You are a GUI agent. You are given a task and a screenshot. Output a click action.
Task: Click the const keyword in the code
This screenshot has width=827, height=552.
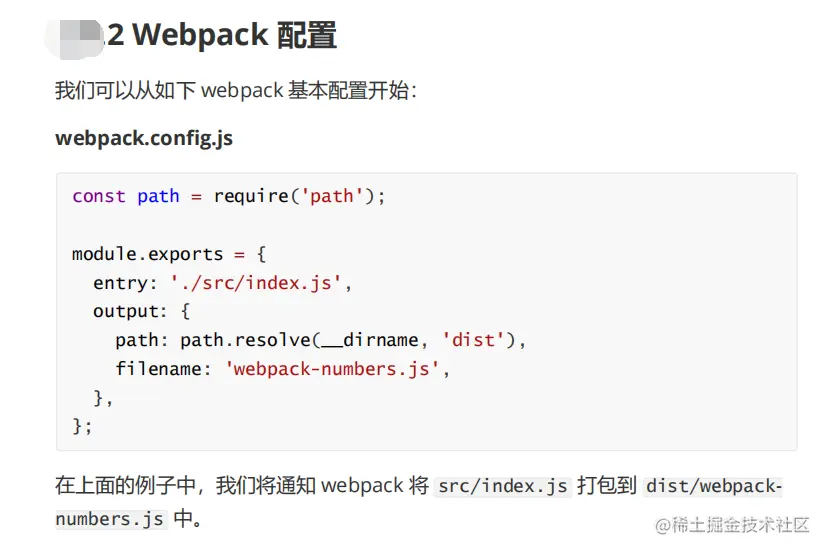99,196
